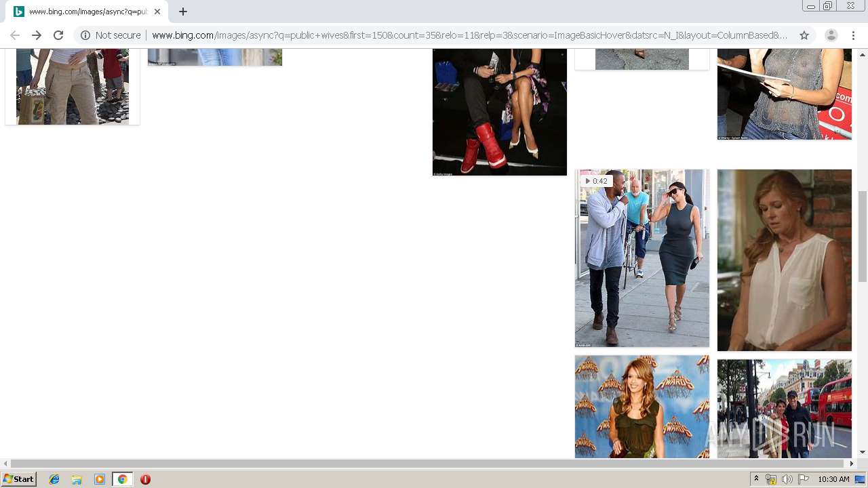The image size is (868, 488).
Task: Launch Internet Explorer from the taskbar
Action: (x=54, y=479)
